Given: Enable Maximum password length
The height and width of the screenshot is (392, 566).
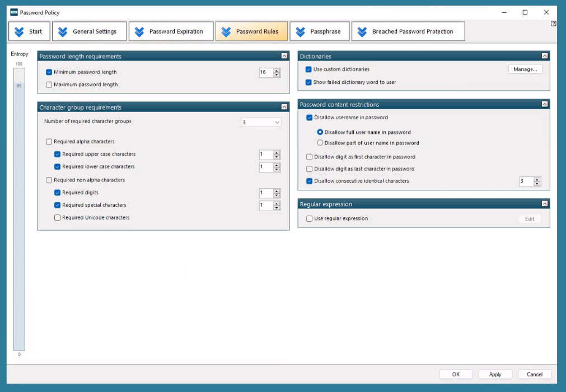Looking at the screenshot, I should coord(49,85).
